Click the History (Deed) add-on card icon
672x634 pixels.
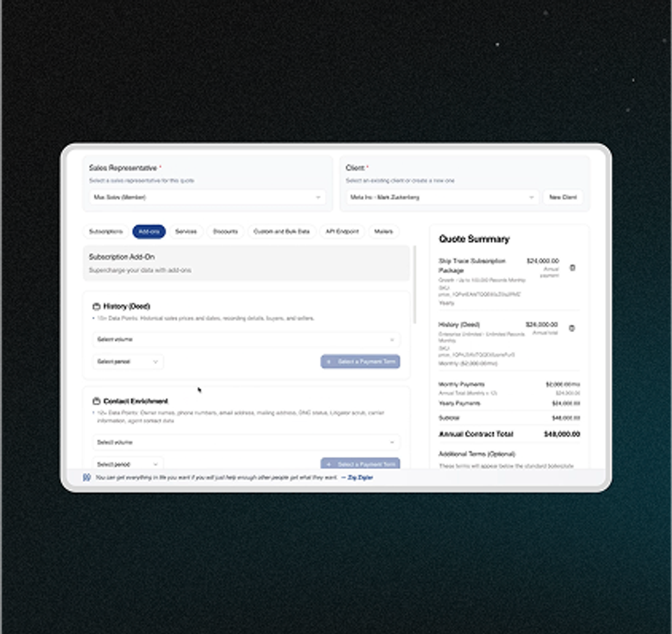coord(96,306)
